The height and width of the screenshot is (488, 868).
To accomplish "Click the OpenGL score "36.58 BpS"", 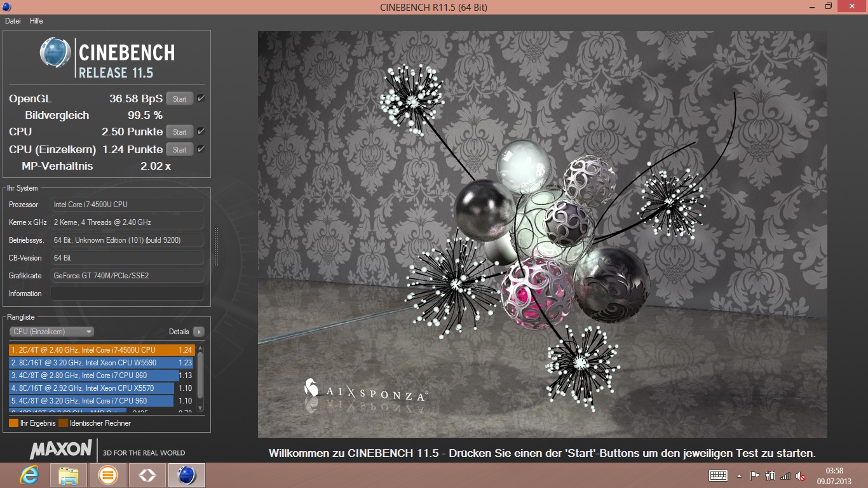I will (x=136, y=98).
